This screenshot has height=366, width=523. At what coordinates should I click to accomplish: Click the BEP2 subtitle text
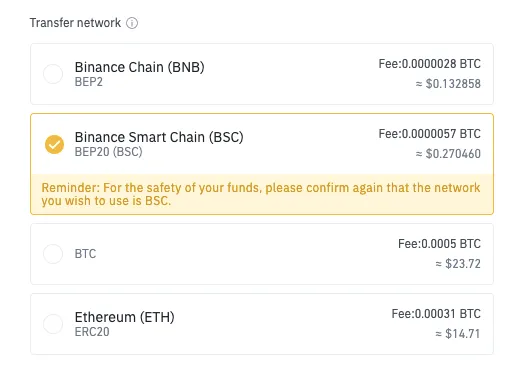click(x=88, y=82)
